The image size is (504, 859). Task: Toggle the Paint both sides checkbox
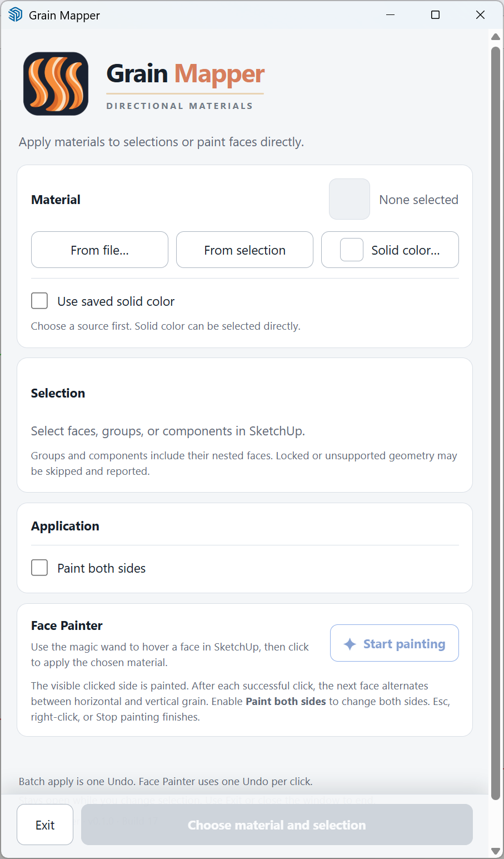coord(39,568)
